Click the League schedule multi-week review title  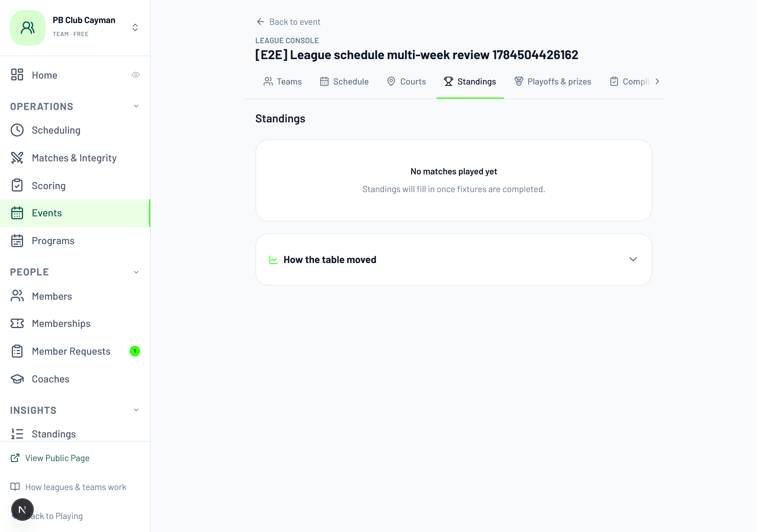coord(417,55)
